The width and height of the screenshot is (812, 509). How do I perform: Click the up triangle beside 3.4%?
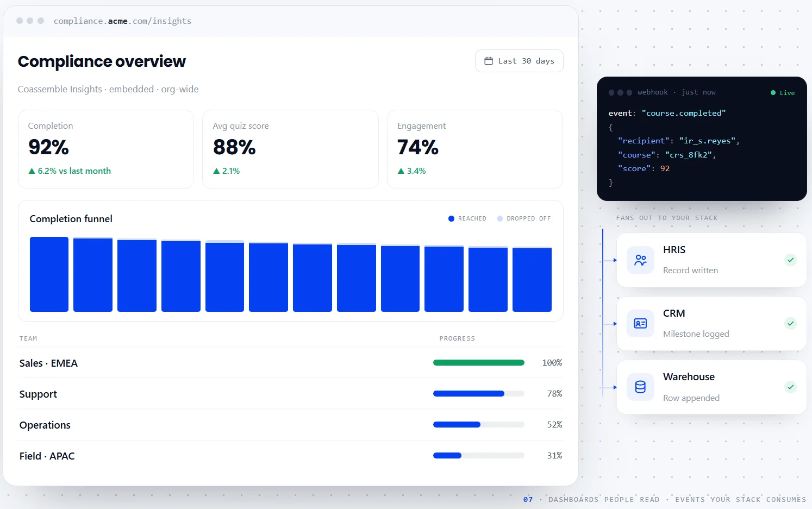click(x=401, y=171)
